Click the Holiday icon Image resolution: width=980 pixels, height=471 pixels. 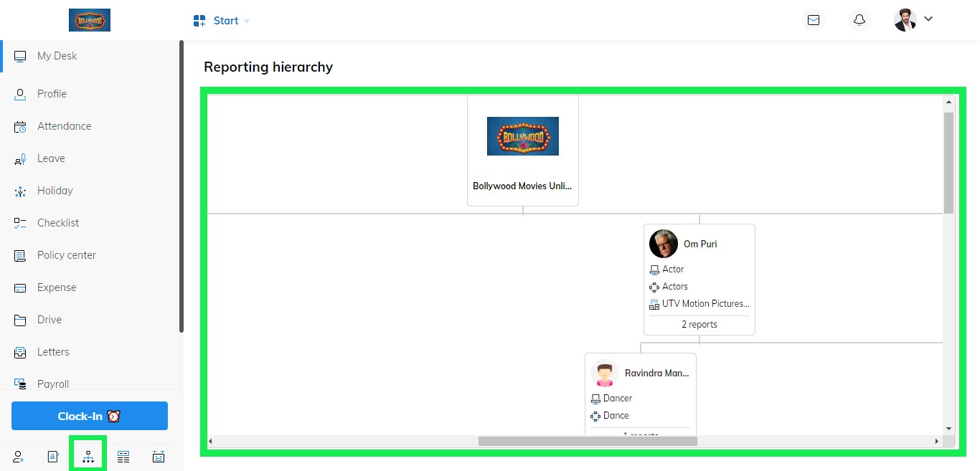(x=20, y=191)
